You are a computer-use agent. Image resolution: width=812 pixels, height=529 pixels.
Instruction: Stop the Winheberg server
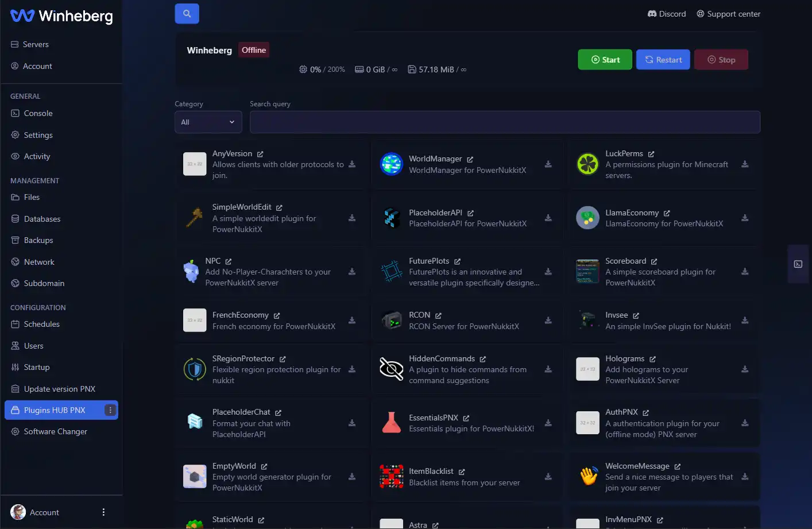tap(721, 60)
